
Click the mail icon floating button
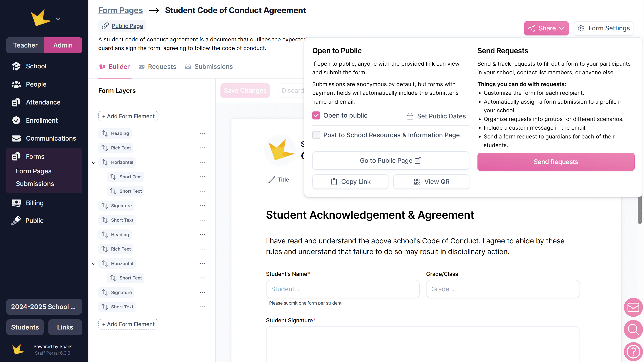coord(633,307)
